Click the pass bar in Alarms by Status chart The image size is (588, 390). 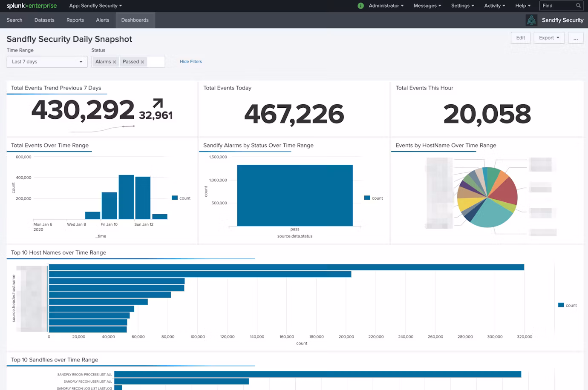click(x=295, y=195)
